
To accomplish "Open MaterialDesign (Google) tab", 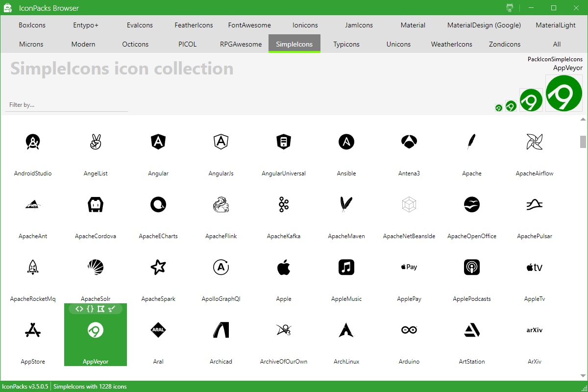I will 484,25.
